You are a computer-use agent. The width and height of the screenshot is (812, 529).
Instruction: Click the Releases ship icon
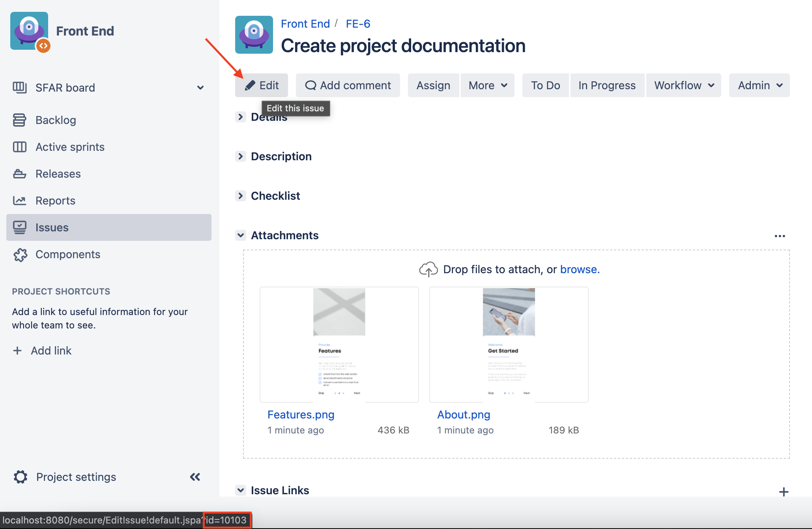(19, 174)
